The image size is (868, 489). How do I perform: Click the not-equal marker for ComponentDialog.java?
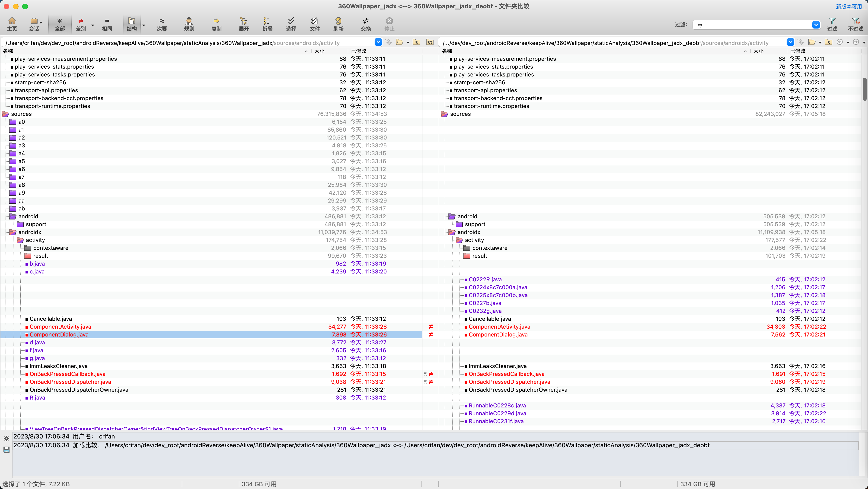click(x=430, y=334)
